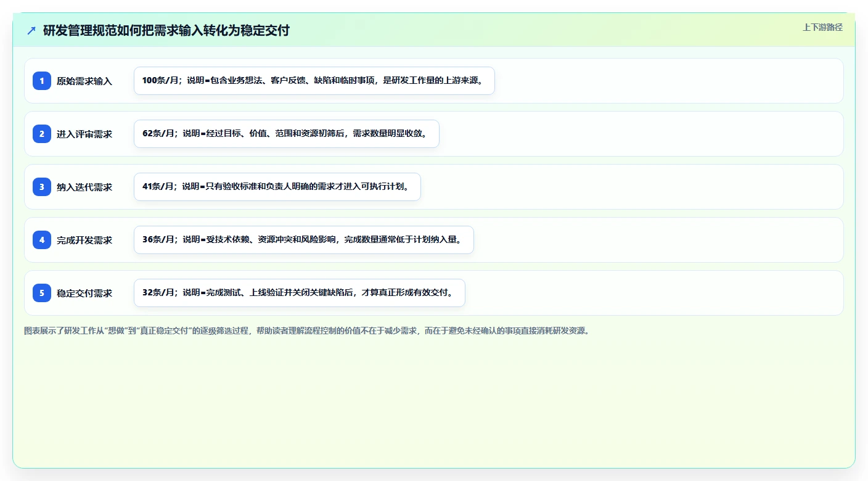Click the 100条/月 description box
This screenshot has width=868, height=481.
314,81
